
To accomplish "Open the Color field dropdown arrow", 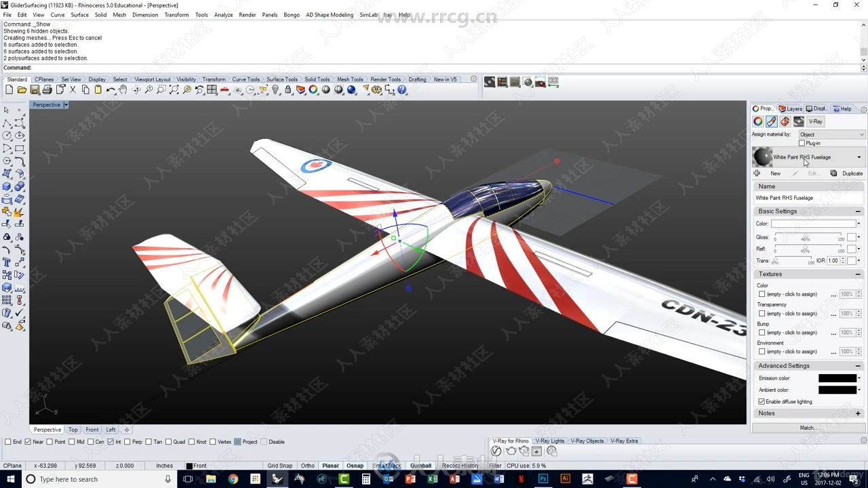I will (859, 224).
